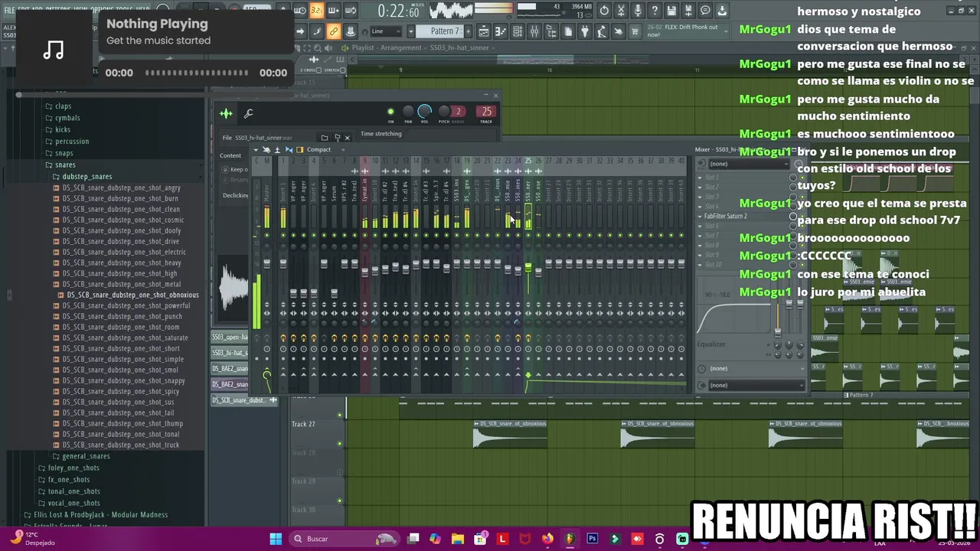Open the foley_one_shots folder
This screenshot has width=980, height=551.
(73, 468)
